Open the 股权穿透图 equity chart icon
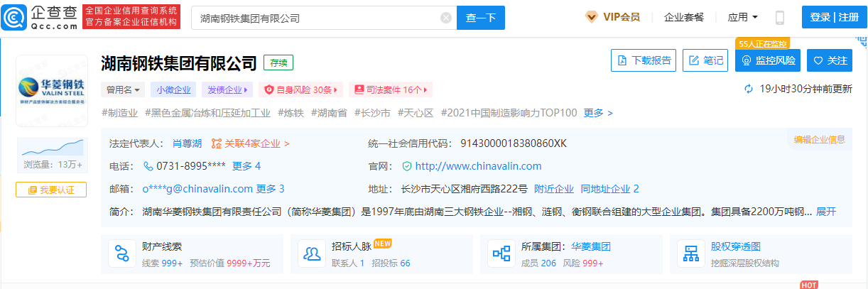 (690, 254)
